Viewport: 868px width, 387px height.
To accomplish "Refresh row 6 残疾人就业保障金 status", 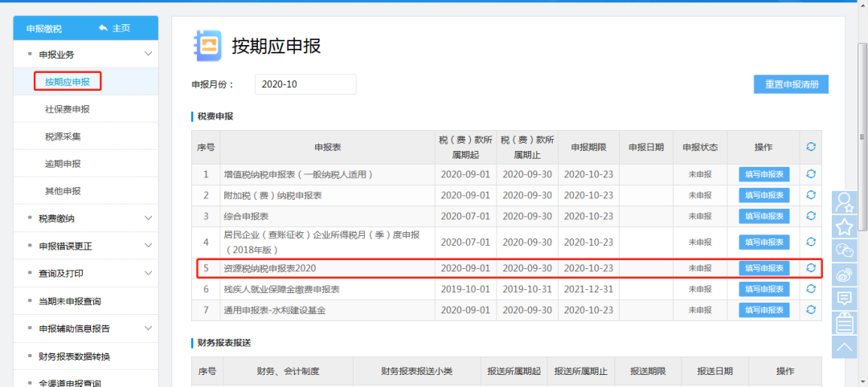I will coord(811,289).
